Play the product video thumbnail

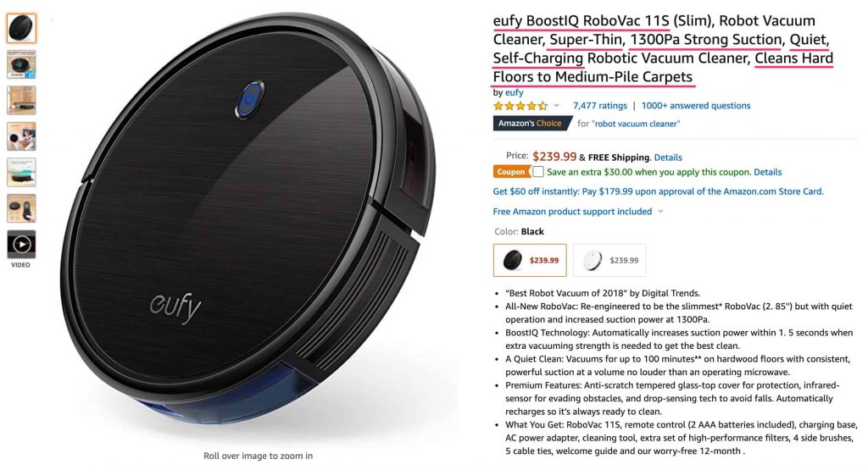[21, 245]
